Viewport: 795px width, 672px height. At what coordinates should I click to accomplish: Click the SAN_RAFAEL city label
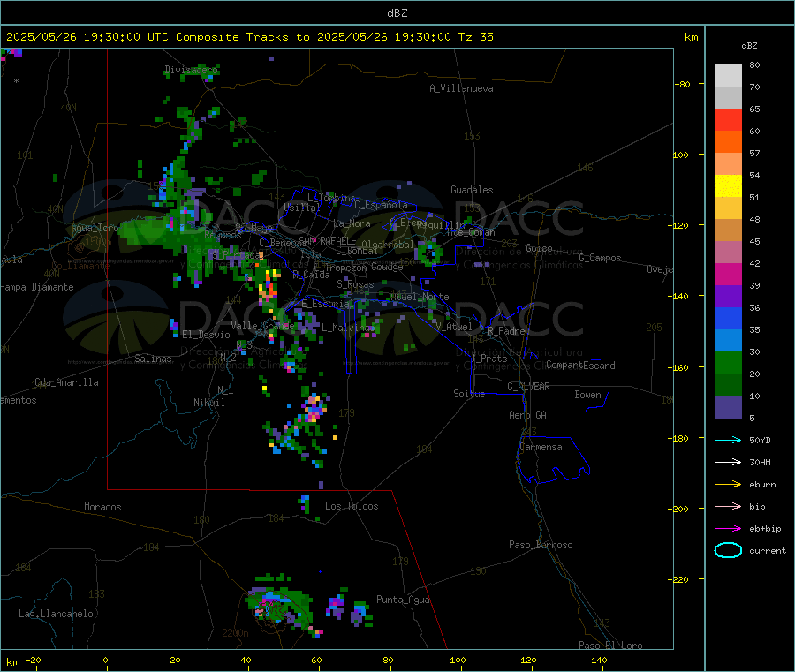point(324,240)
